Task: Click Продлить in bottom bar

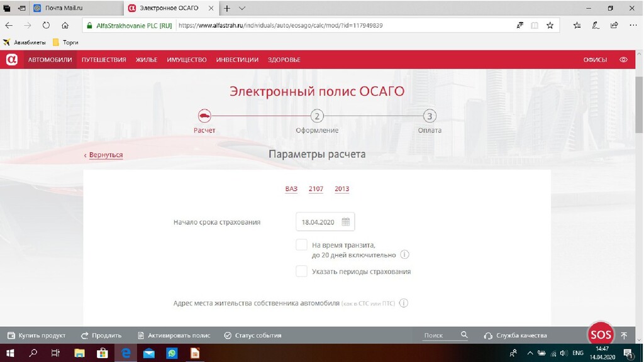Action: point(101,336)
